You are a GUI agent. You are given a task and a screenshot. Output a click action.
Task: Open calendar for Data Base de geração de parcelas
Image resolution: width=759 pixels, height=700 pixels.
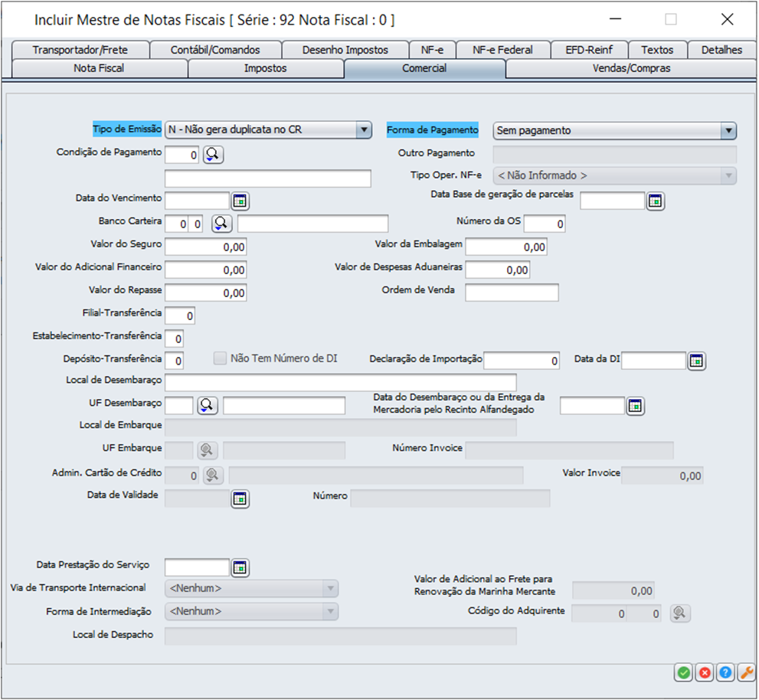[x=656, y=201]
